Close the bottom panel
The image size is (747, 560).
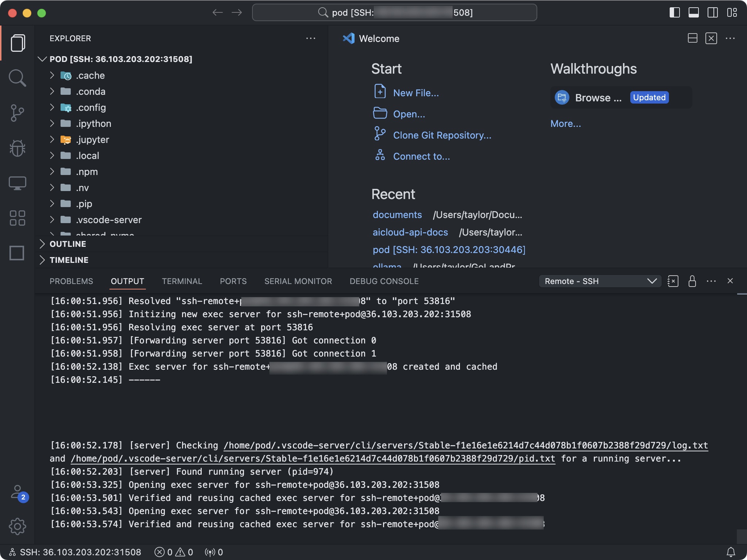(x=730, y=281)
